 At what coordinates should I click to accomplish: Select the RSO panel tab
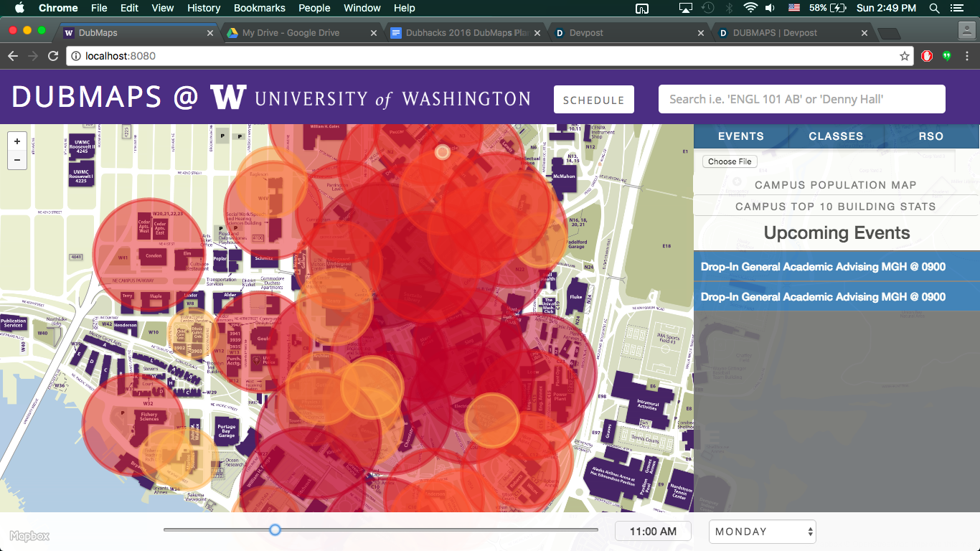tap(931, 136)
